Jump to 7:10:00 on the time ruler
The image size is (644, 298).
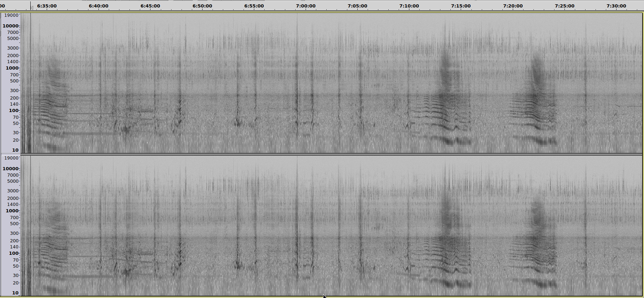409,6
